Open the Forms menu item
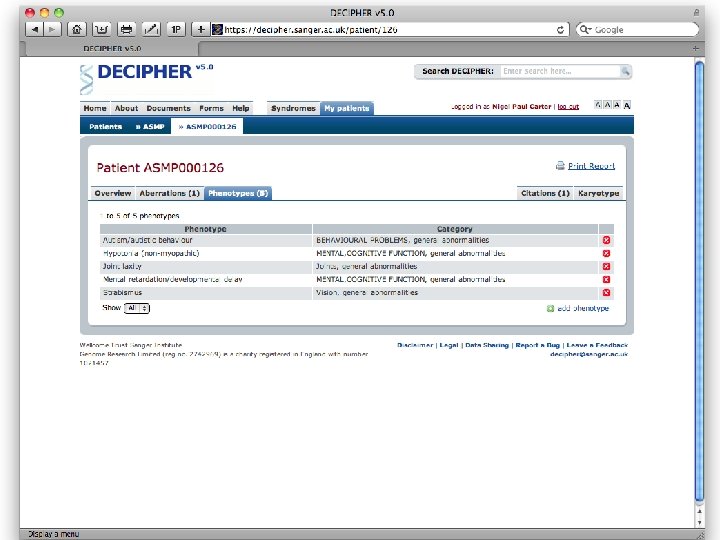Viewport: 720px width, 540px height. point(211,108)
